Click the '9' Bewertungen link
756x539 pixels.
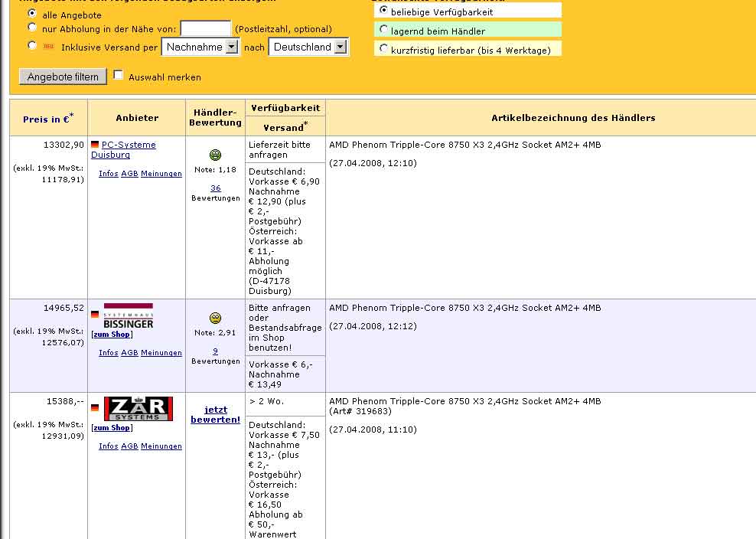point(216,351)
